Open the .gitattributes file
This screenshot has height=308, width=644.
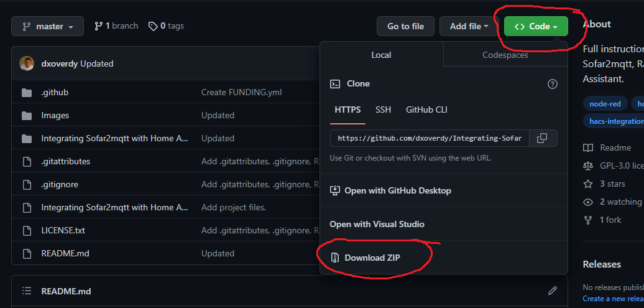[66, 162]
